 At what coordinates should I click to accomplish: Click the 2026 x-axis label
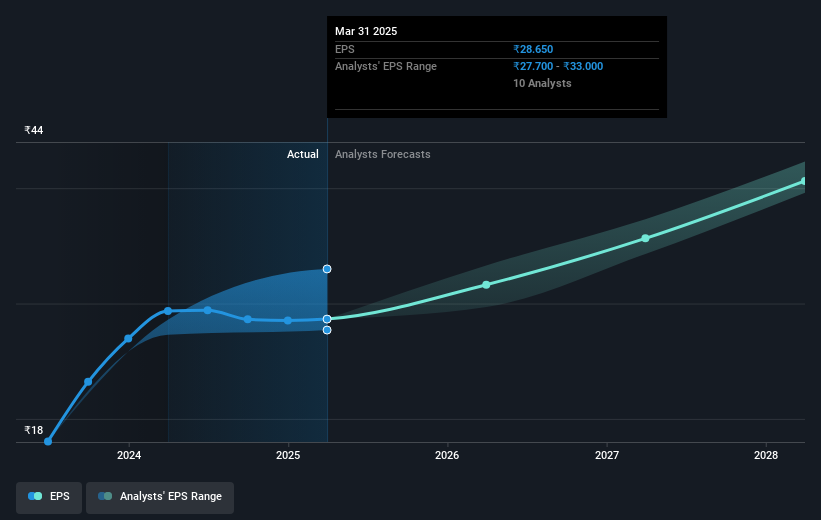pyautogui.click(x=447, y=455)
